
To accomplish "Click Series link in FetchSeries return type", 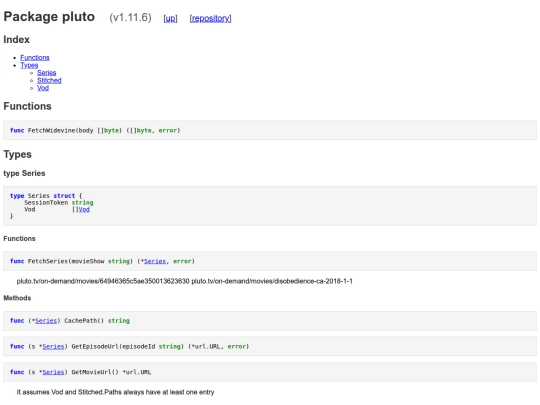I will 155,261.
